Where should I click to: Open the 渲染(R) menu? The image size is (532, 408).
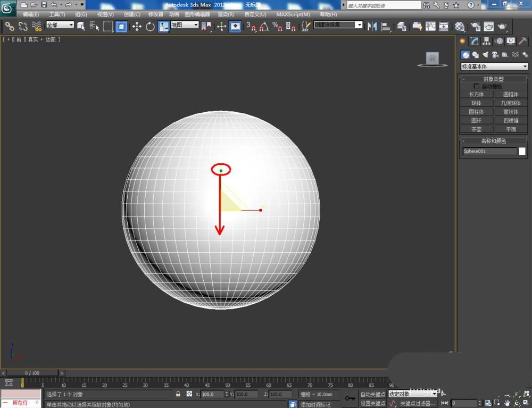(226, 14)
